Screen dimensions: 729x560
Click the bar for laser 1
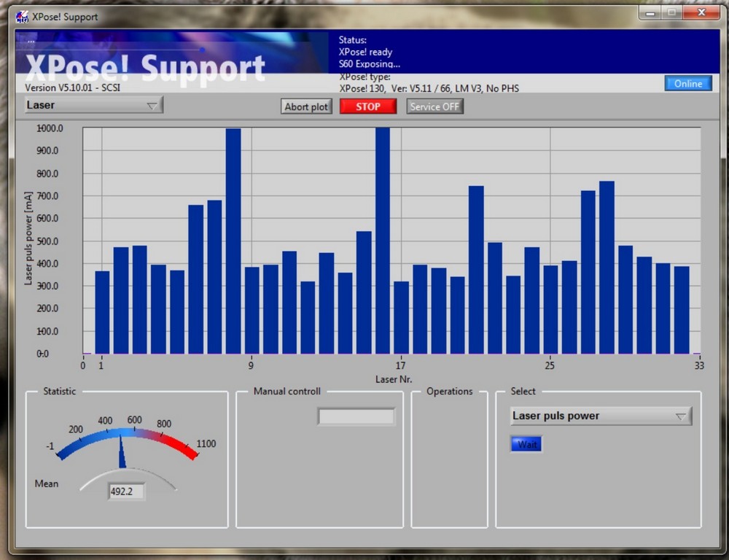(x=102, y=312)
